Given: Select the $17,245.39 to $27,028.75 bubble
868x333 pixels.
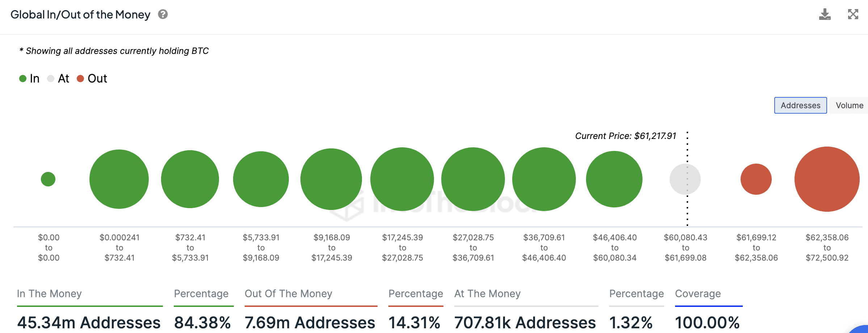Looking at the screenshot, I should tap(402, 179).
